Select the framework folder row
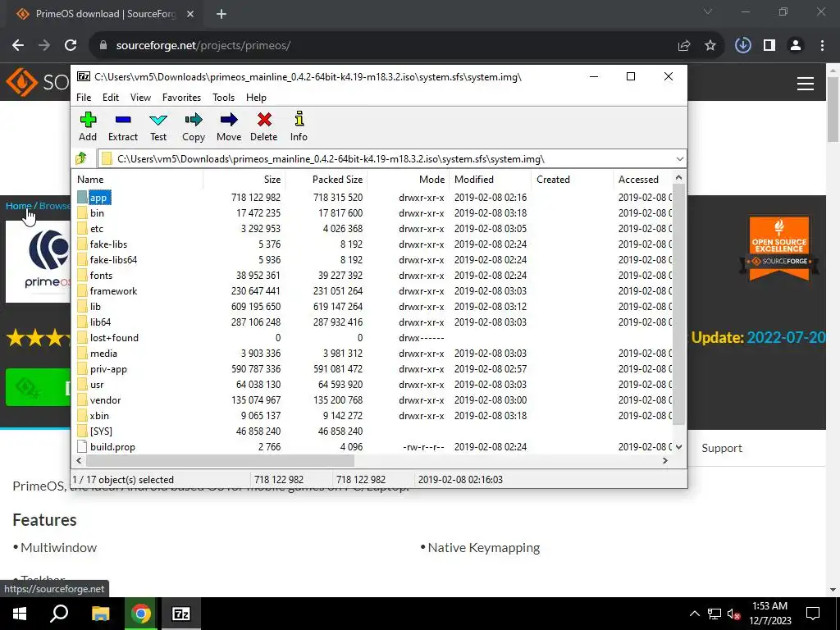This screenshot has width=840, height=630. pos(372,291)
